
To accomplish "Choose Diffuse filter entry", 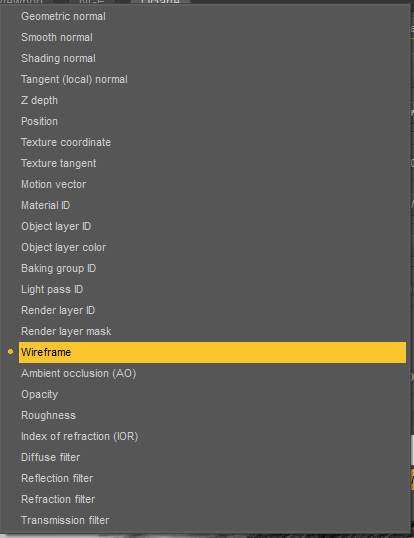I will [x=212, y=457].
